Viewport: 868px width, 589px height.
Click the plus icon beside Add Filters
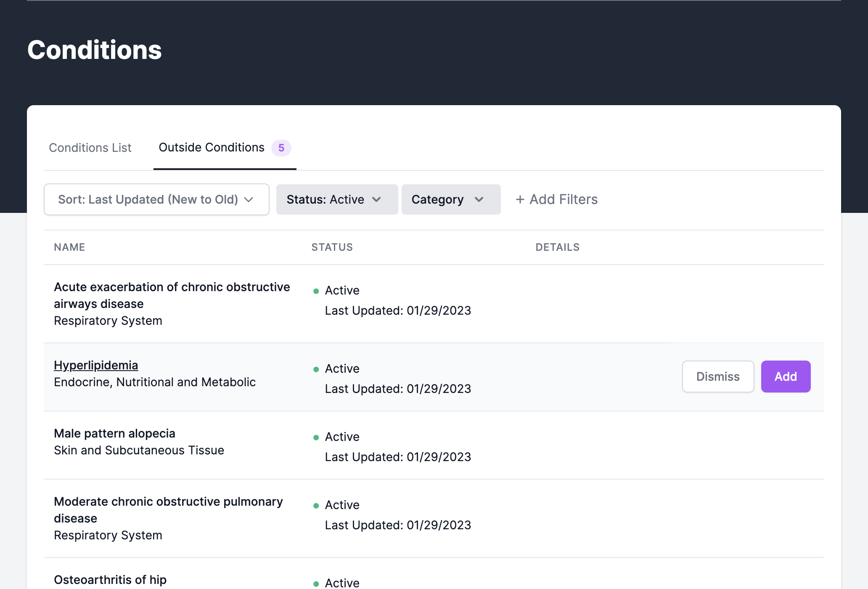pos(520,199)
